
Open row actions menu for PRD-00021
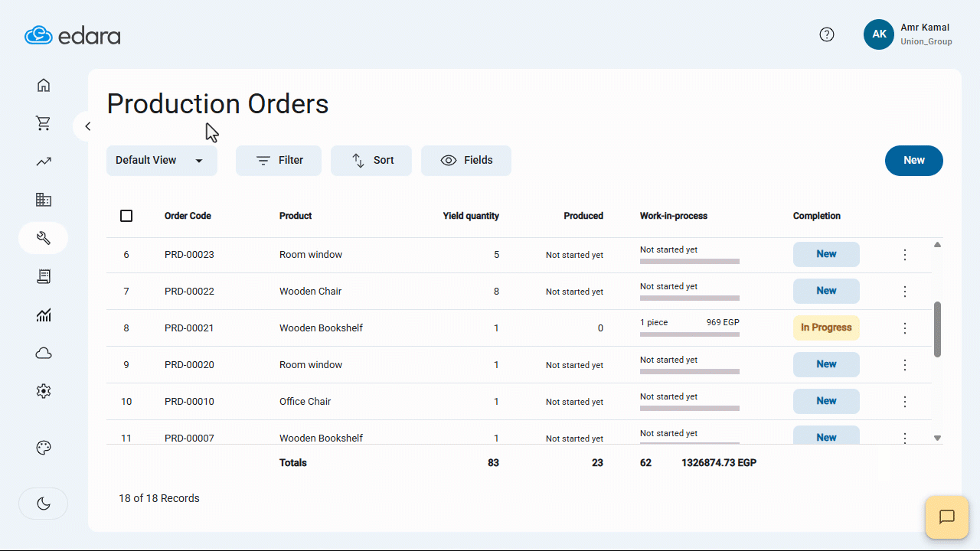click(905, 328)
